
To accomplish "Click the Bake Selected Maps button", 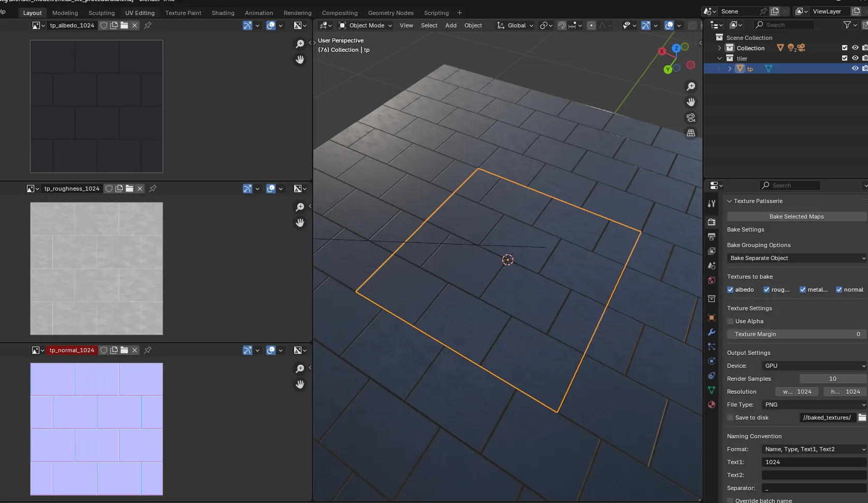I will point(797,217).
